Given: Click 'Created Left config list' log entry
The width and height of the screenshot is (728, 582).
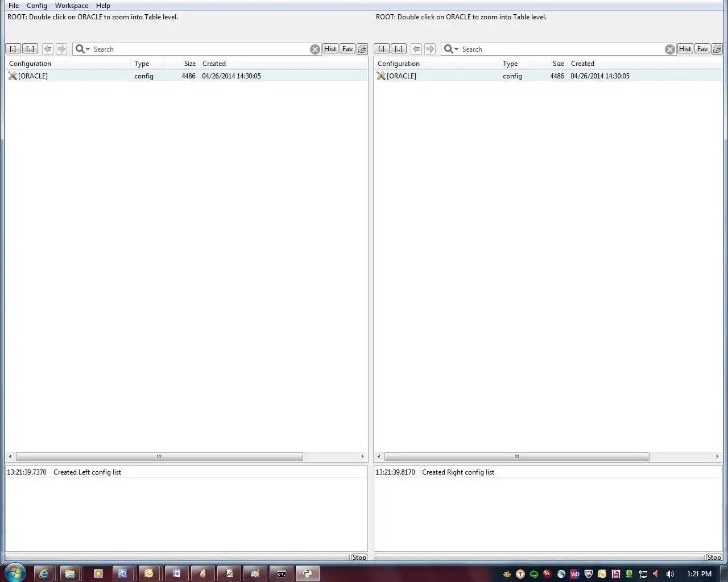Looking at the screenshot, I should [x=87, y=472].
